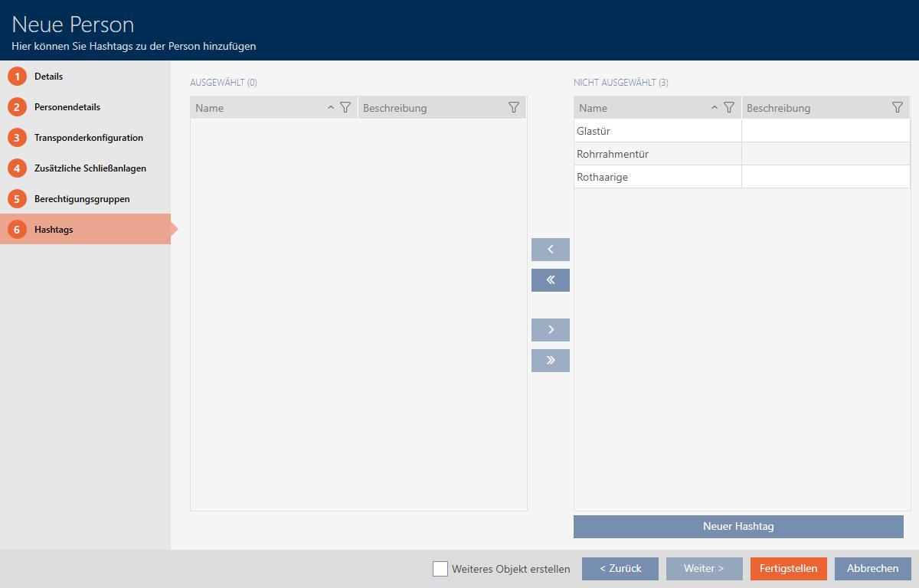The image size is (919, 588).
Task: Click the single left arrow transfer button
Action: click(550, 250)
